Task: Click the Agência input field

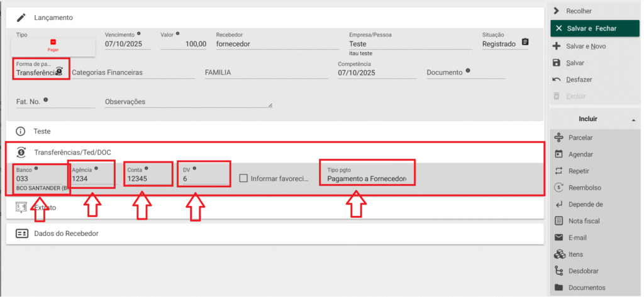Action: pos(91,179)
